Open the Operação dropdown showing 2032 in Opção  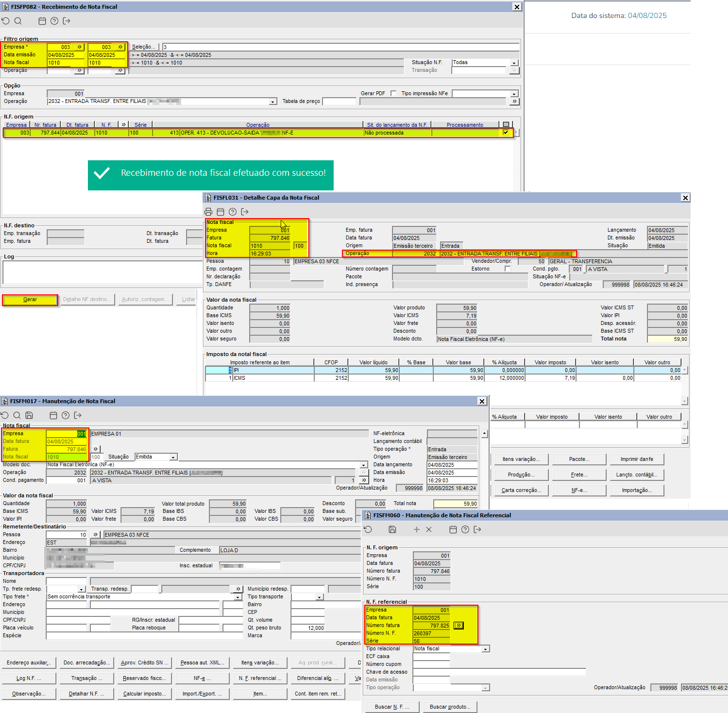click(273, 102)
